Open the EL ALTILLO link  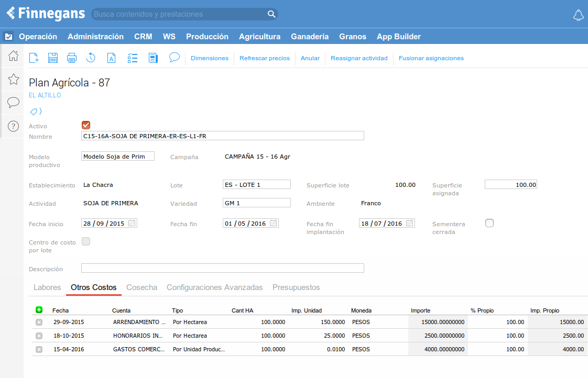[45, 95]
